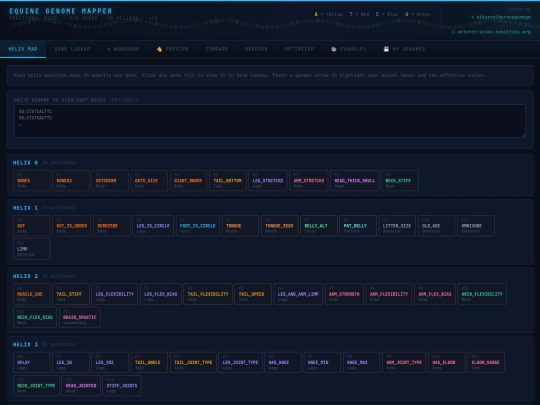Switch to the Optimizer tab
Image resolution: width=540 pixels, height=405 pixels.
[x=299, y=49]
